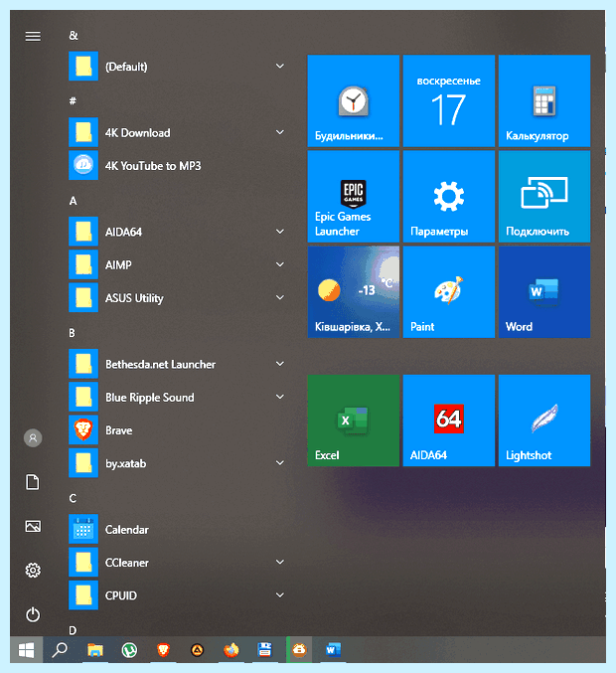Expand the 4K Download folder
Screen dimensions: 616x673
coord(178,132)
